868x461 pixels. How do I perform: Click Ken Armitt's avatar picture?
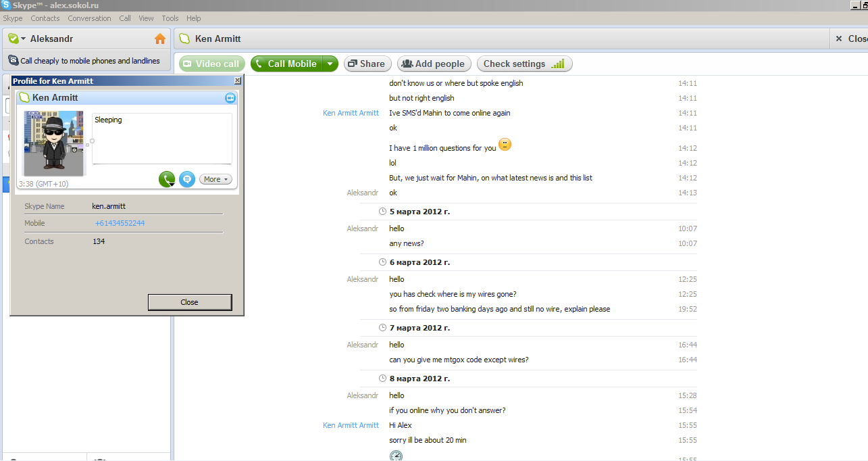[53, 143]
